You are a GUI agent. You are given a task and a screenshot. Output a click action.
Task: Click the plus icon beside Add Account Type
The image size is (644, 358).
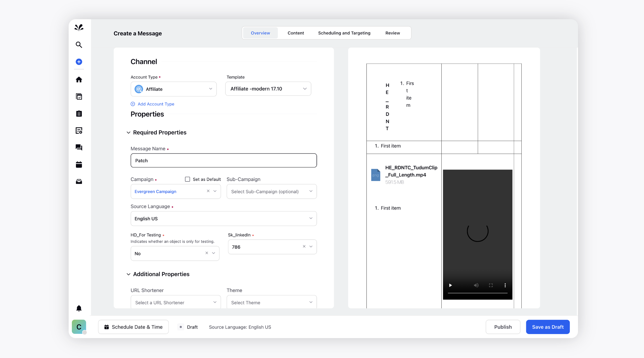point(133,104)
